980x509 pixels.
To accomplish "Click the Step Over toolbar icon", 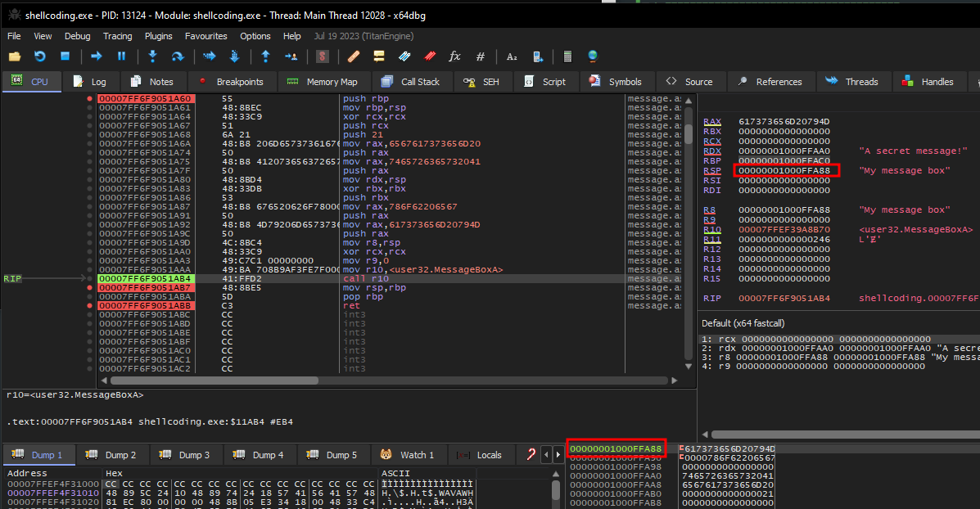I will [x=177, y=56].
